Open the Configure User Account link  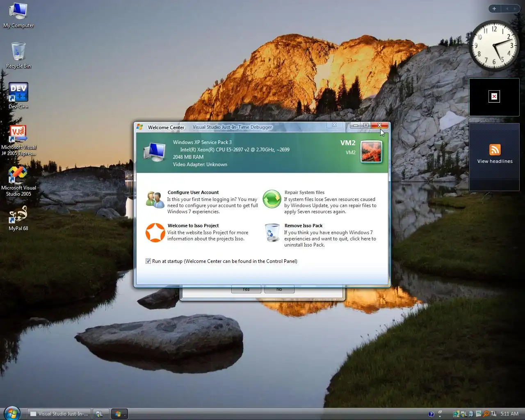(193, 192)
